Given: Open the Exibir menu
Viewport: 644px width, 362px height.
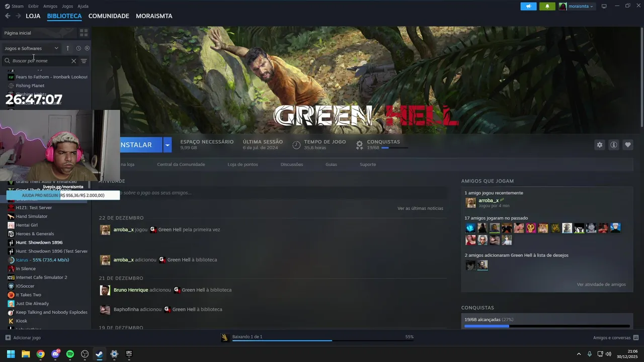Looking at the screenshot, I should click(33, 6).
